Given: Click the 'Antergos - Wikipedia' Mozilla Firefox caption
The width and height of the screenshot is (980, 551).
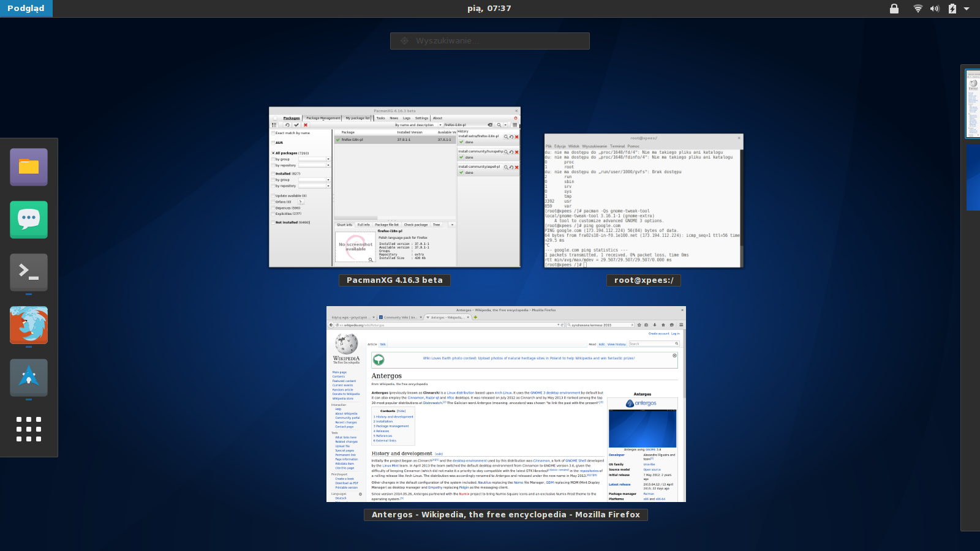Looking at the screenshot, I should click(506, 515).
